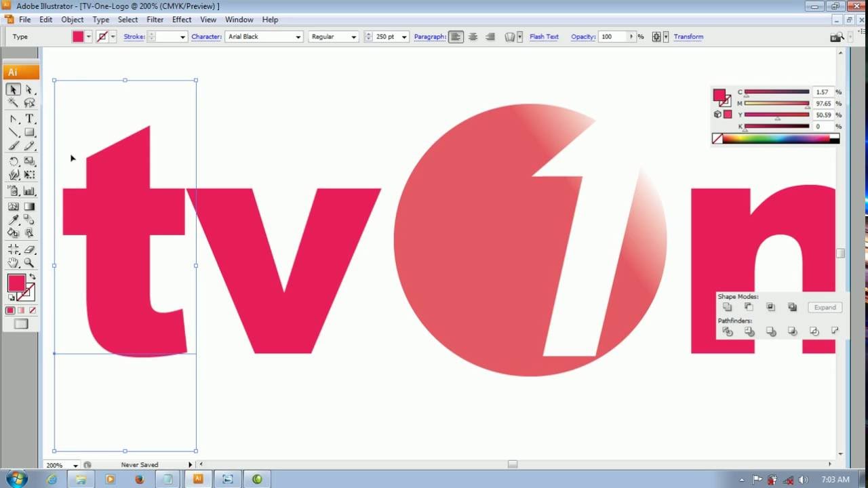
Task: Click the Flash Text link
Action: pos(544,37)
